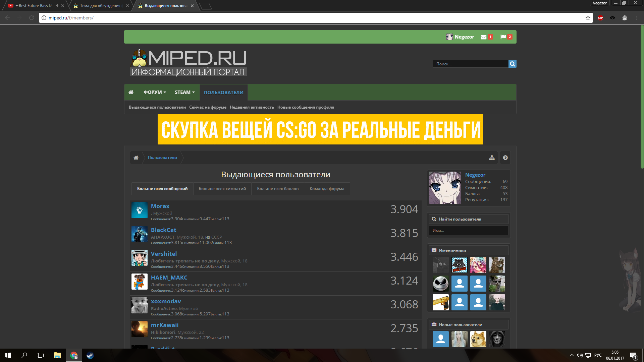Open Недавняя активность link
644x362 pixels.
tap(252, 107)
